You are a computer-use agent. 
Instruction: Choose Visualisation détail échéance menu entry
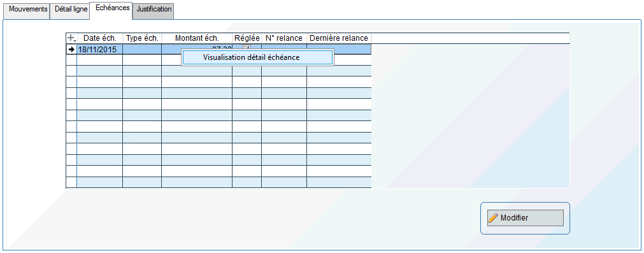click(257, 57)
